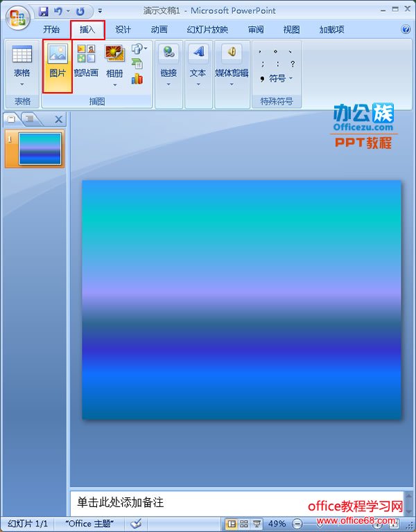The height and width of the screenshot is (532, 416).
Task: Close the slides/outline pane
Action: click(x=58, y=119)
